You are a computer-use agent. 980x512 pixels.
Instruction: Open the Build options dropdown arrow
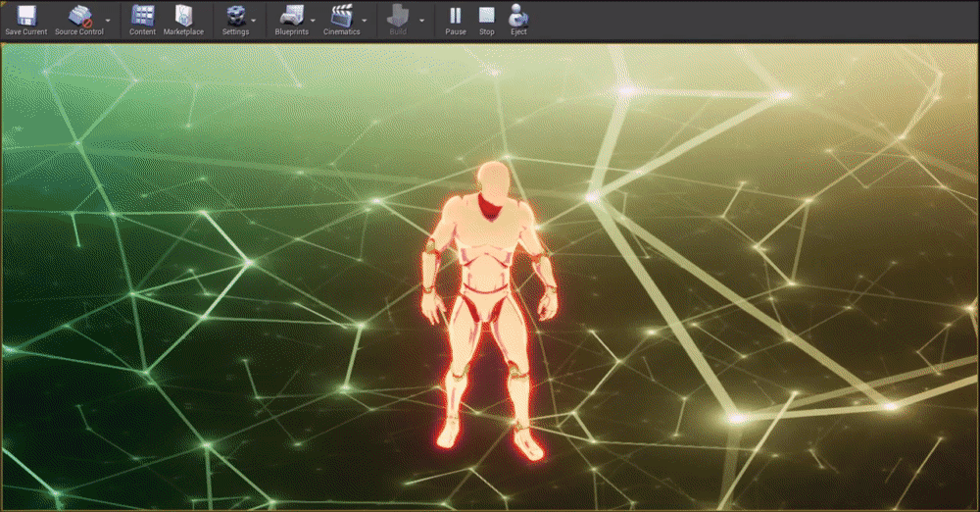point(422,20)
